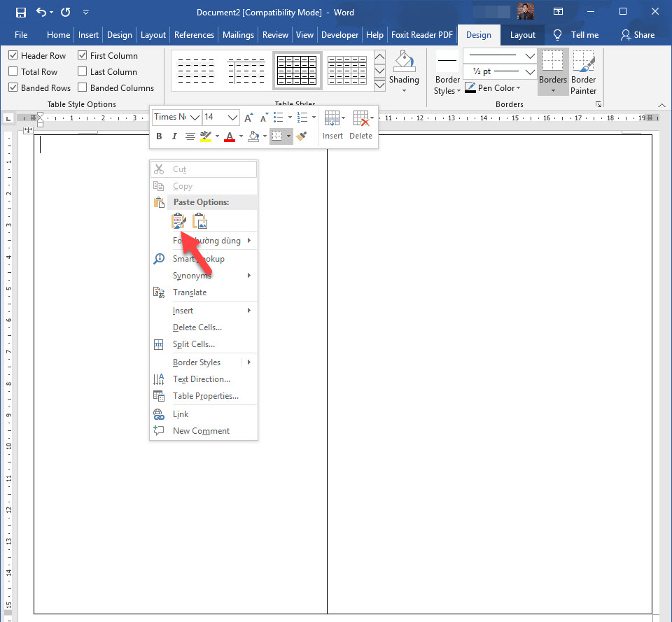The image size is (672, 622).
Task: Open the font size dropdown on mini toolbar
Action: 231,117
